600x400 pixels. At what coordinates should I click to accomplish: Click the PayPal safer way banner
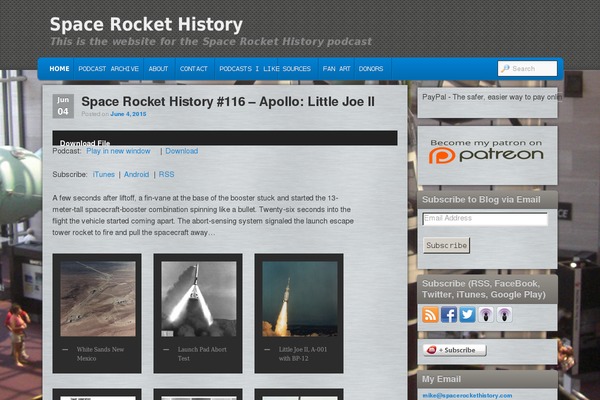pyautogui.click(x=492, y=97)
